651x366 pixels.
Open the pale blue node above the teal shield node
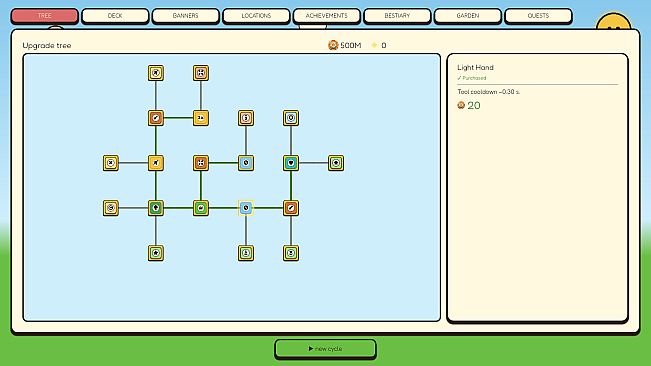[x=291, y=118]
